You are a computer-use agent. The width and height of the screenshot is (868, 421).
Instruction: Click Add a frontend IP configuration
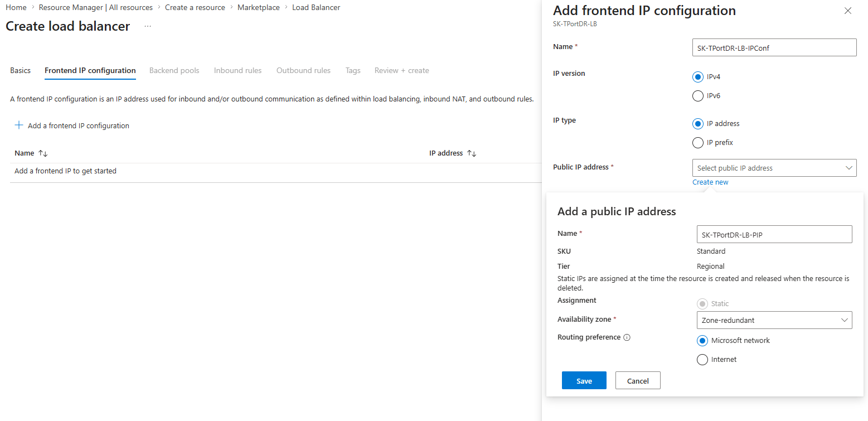[x=72, y=125]
